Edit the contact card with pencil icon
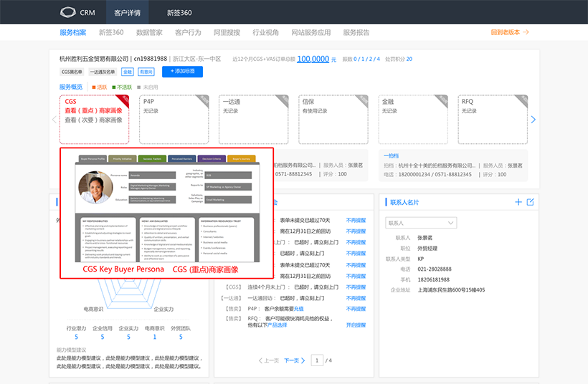588x384 pixels. pos(530,202)
